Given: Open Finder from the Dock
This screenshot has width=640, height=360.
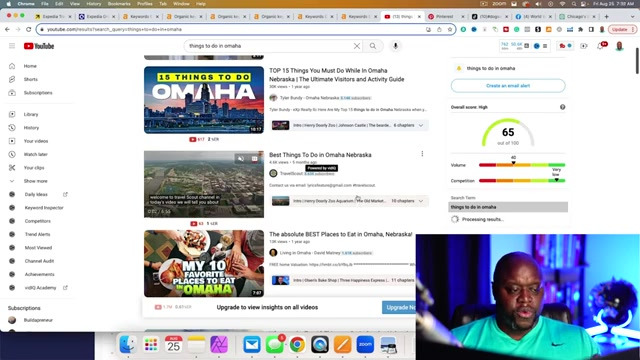Looking at the screenshot, I should (x=128, y=345).
